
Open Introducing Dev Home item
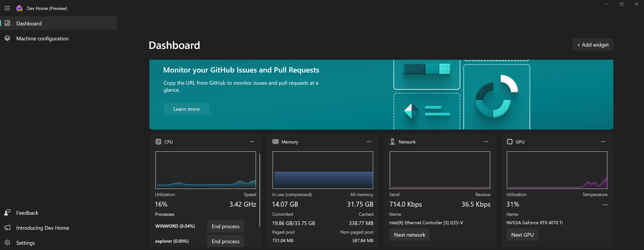click(42, 228)
